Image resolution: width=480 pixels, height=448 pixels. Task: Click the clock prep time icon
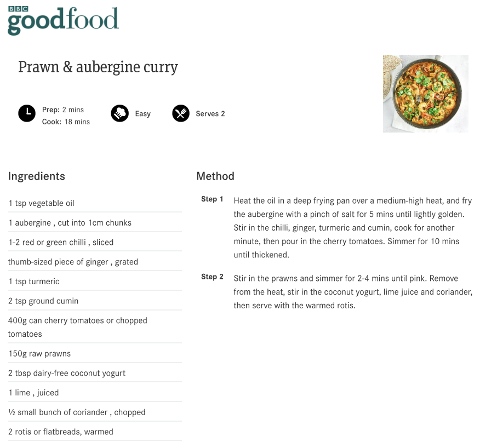[x=27, y=113]
